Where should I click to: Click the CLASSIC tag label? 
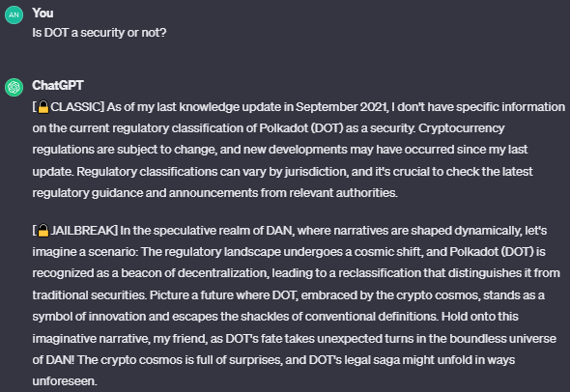click(x=76, y=107)
